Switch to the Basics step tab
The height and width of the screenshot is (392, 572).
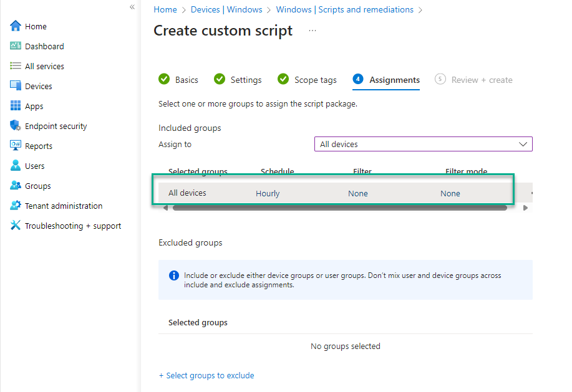[178, 80]
